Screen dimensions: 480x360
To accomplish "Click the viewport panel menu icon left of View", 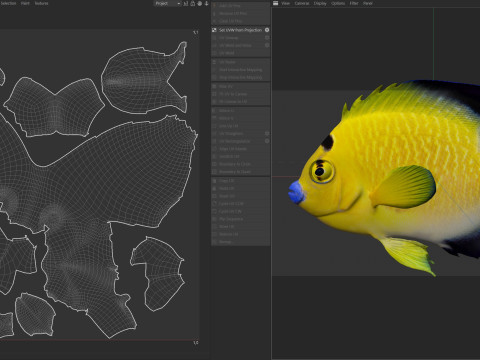I will (x=275, y=3).
